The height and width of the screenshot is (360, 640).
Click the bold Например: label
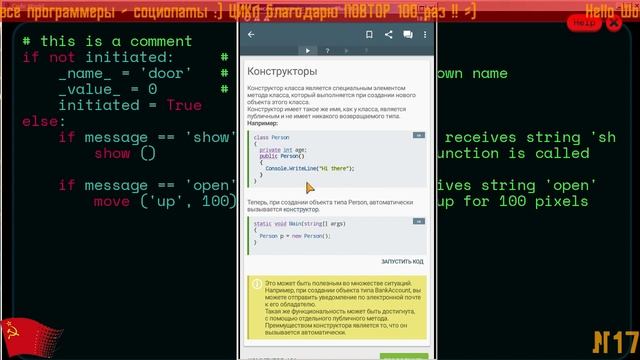click(x=262, y=123)
